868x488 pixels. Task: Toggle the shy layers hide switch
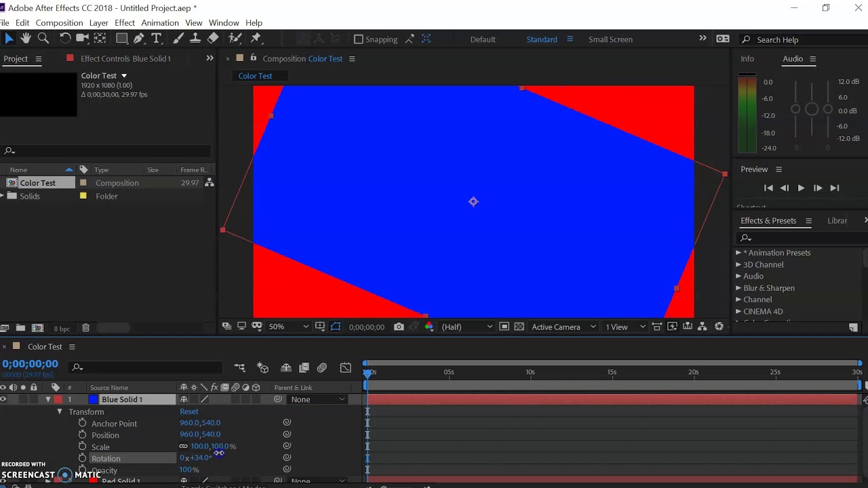(x=286, y=367)
